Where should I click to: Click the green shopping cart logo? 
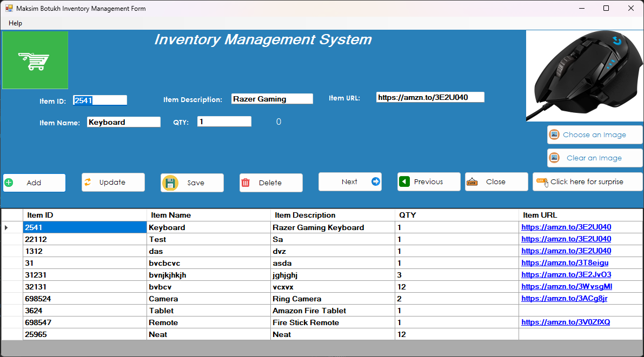(35, 60)
